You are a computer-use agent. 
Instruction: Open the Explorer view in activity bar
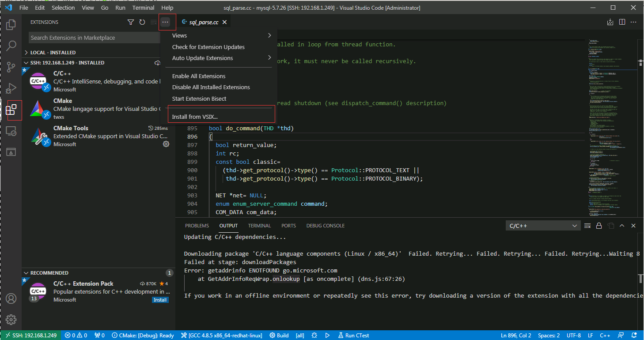(x=11, y=25)
